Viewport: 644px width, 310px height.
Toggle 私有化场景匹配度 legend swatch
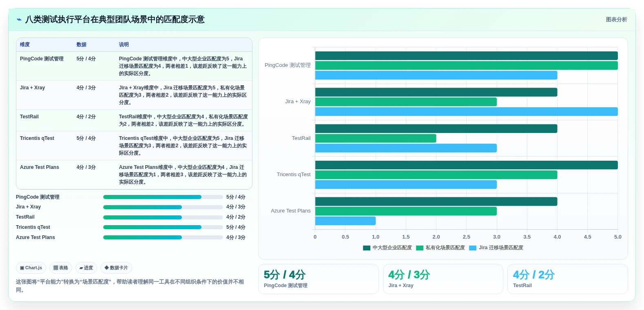(x=420, y=248)
